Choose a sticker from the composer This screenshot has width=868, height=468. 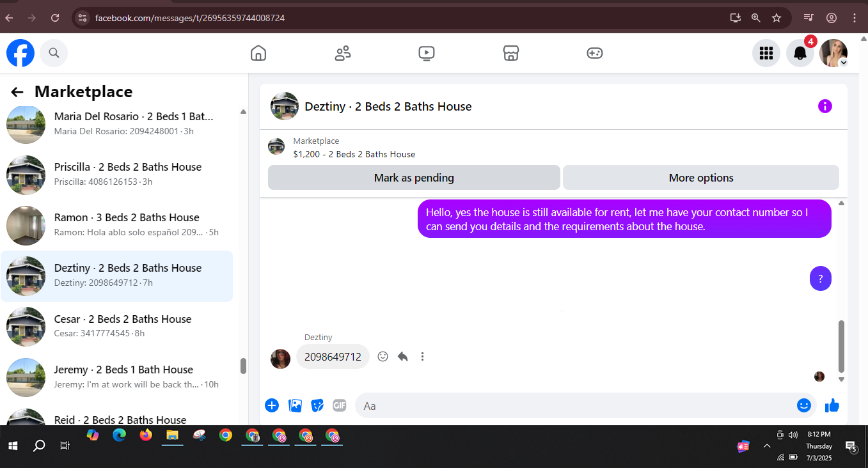pos(317,405)
